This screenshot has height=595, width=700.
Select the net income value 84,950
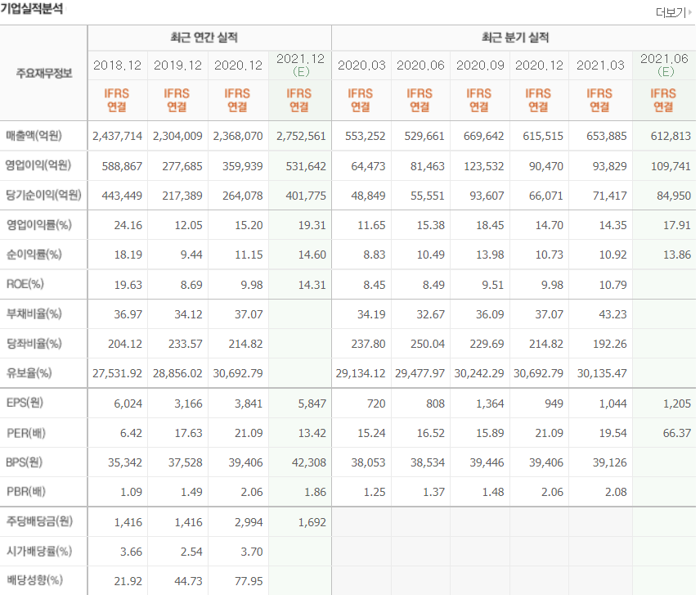[x=674, y=196]
